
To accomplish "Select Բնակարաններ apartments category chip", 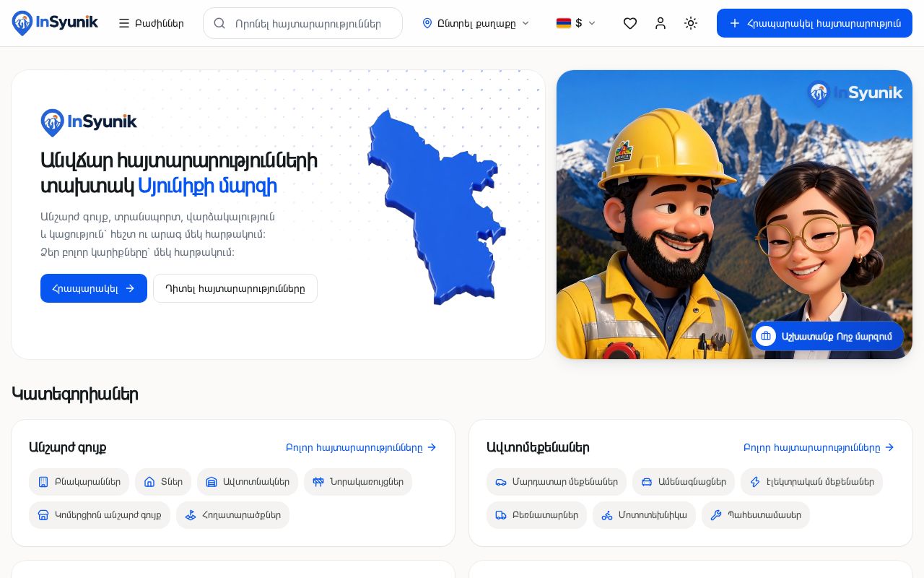I will [x=79, y=482].
